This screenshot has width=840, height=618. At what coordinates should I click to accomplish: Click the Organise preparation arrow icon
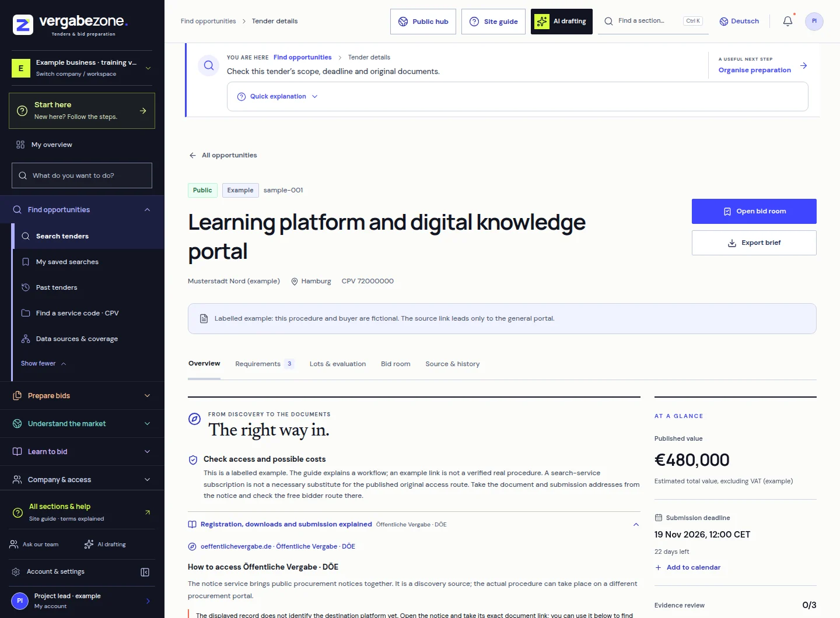click(804, 65)
